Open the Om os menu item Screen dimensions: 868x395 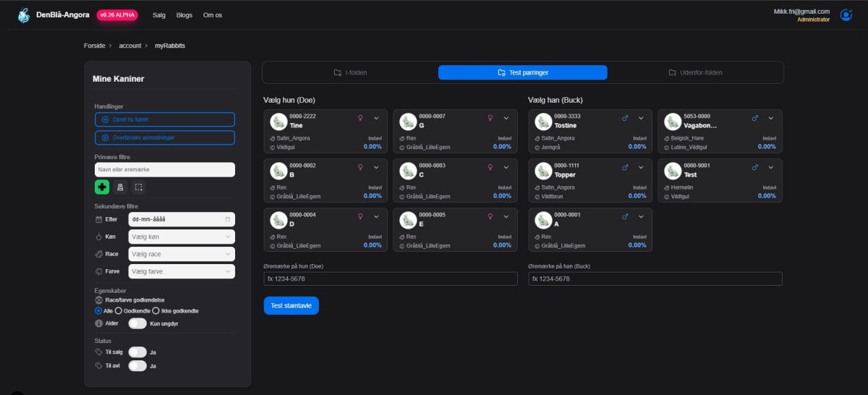coord(213,15)
